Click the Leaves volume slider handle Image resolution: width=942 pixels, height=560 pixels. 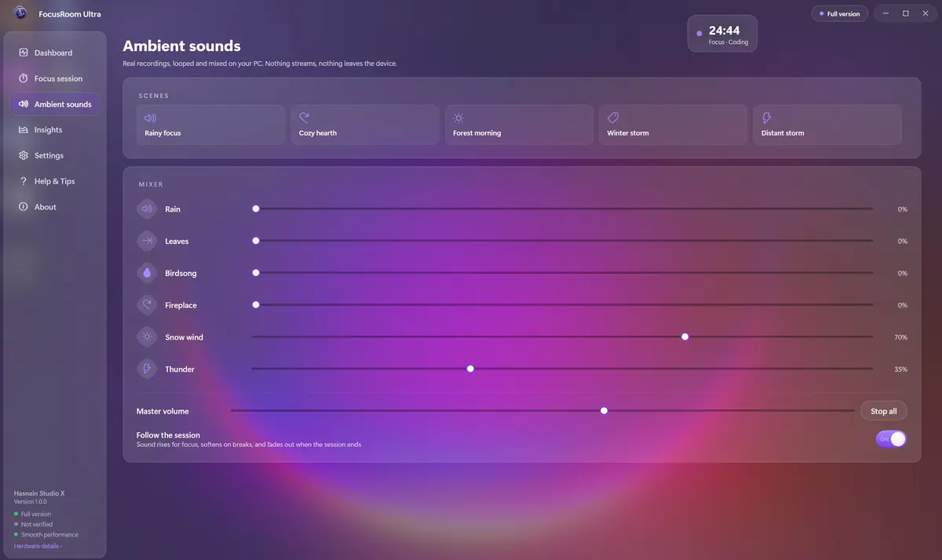256,241
